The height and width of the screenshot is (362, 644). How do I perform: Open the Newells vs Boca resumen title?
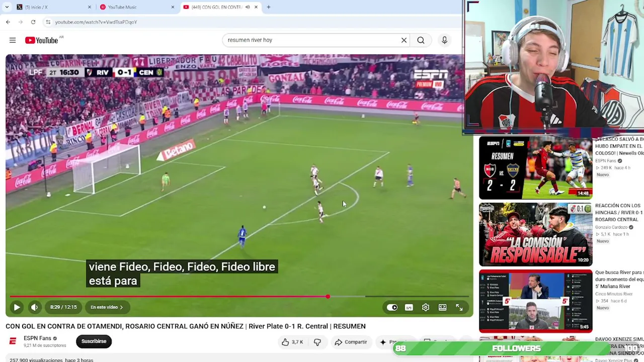(x=619, y=146)
